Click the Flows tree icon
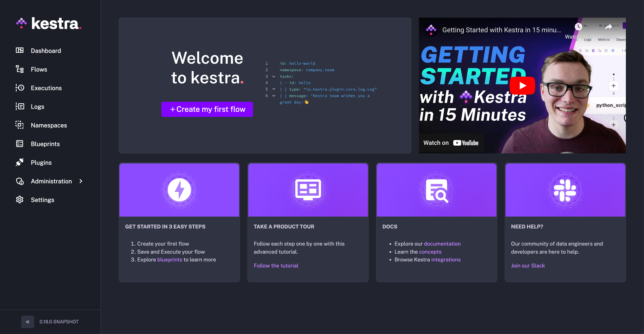Image resolution: width=644 pixels, height=334 pixels. (20, 69)
